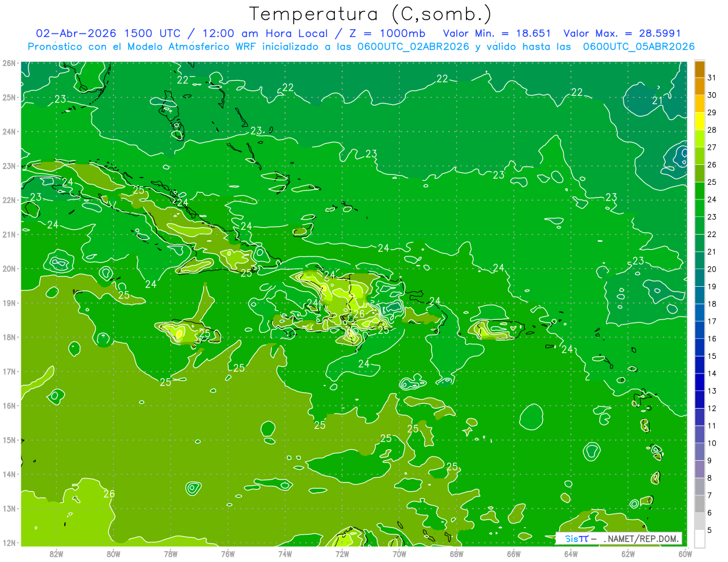The height and width of the screenshot is (562, 728).
Task: Click the 26N latitude axis label
Action: point(8,63)
